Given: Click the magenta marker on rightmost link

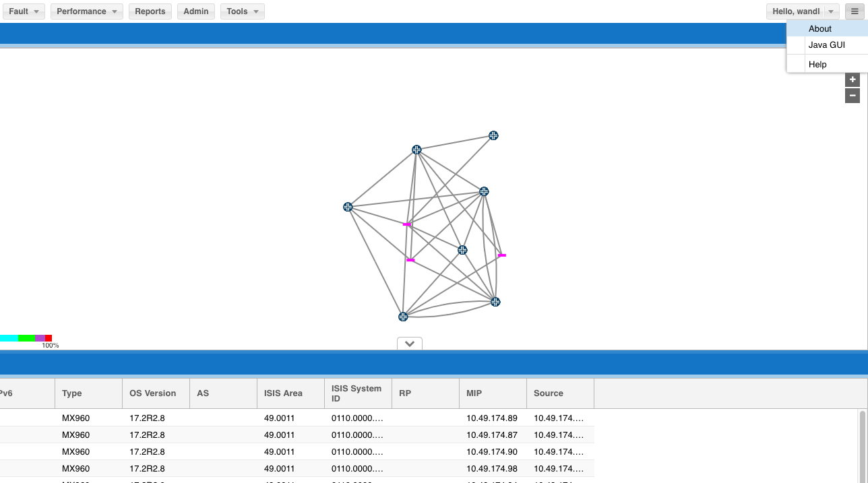Looking at the screenshot, I should pos(501,255).
